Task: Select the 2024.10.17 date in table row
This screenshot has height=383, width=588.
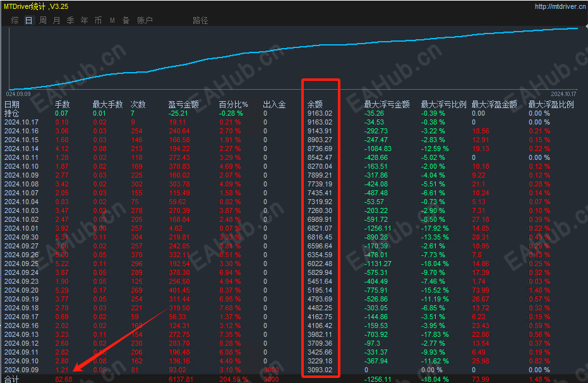Action: [21, 122]
